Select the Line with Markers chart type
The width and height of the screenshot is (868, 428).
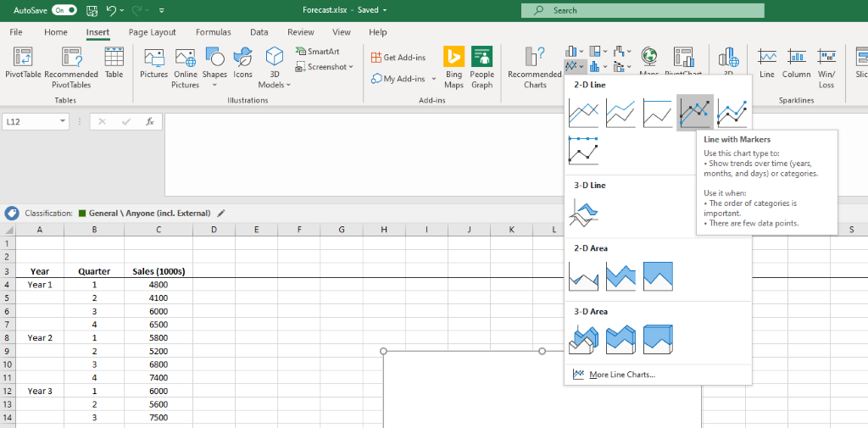694,112
